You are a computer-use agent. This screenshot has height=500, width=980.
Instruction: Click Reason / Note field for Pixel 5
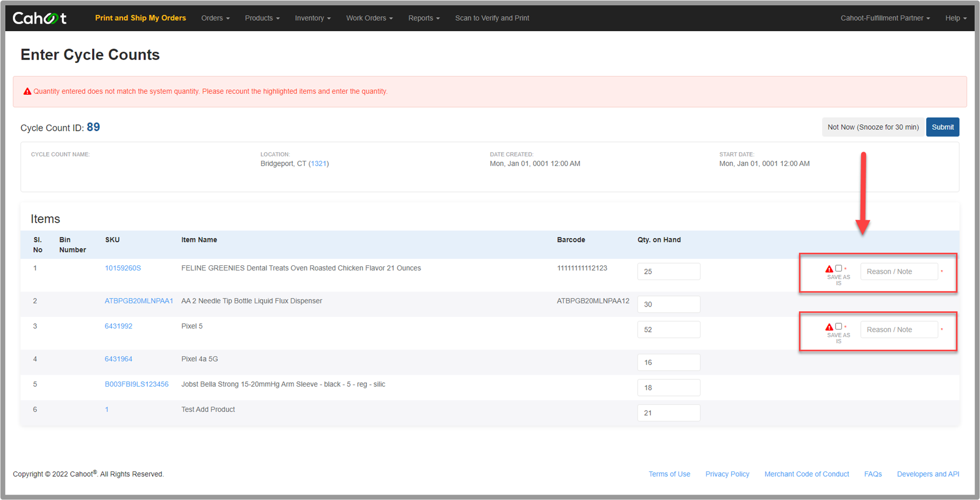tap(899, 329)
